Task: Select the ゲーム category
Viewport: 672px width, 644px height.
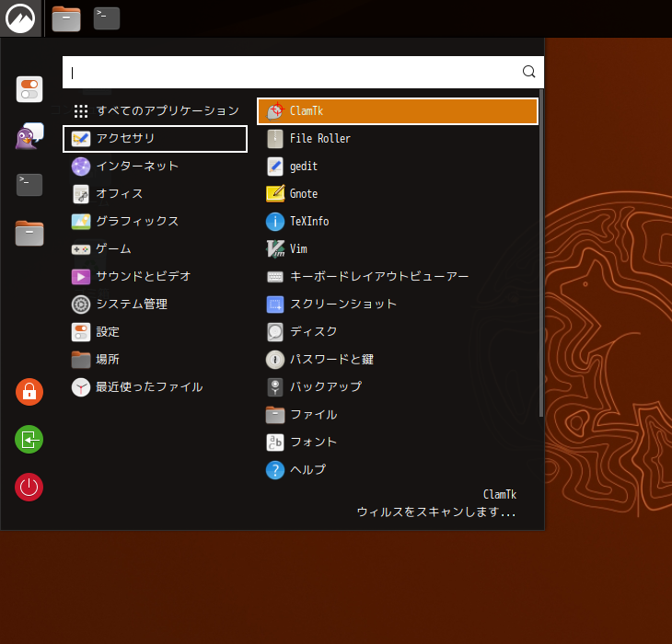Action: (156, 248)
